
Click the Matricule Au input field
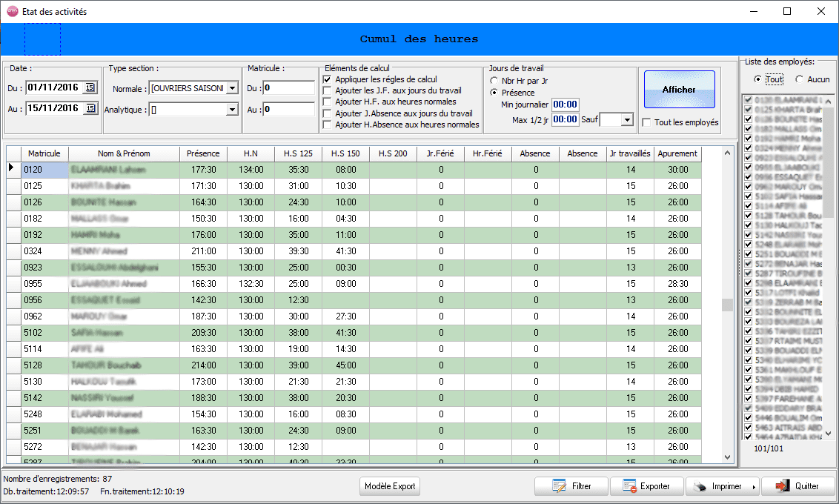click(288, 110)
